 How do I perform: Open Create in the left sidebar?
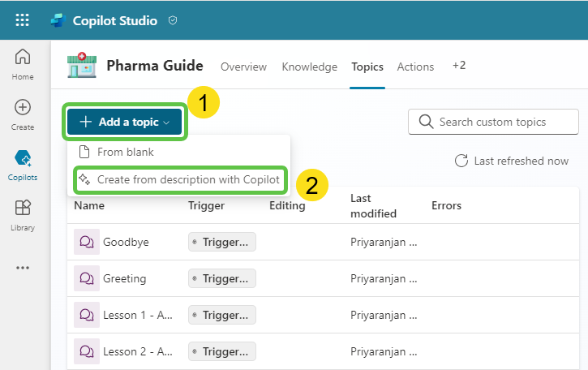[x=23, y=114]
